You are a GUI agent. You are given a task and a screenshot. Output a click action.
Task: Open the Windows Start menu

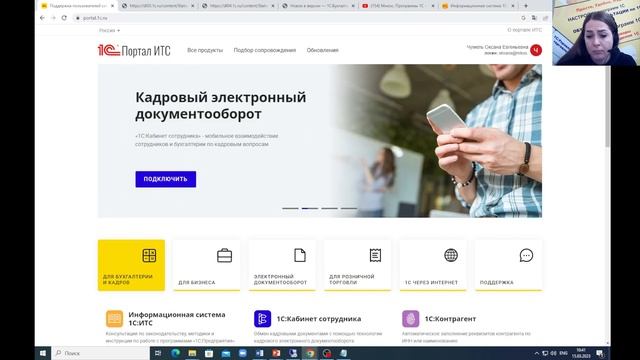43,353
